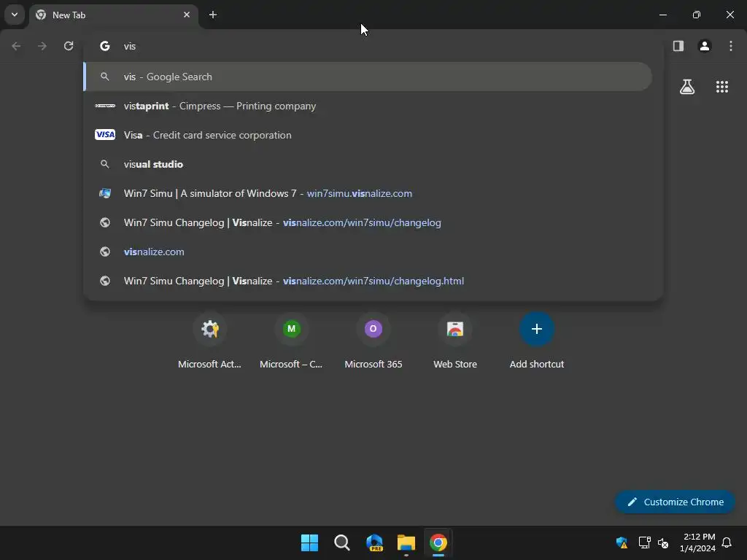Select 'vis - Google Search' suggestion

coord(368,77)
